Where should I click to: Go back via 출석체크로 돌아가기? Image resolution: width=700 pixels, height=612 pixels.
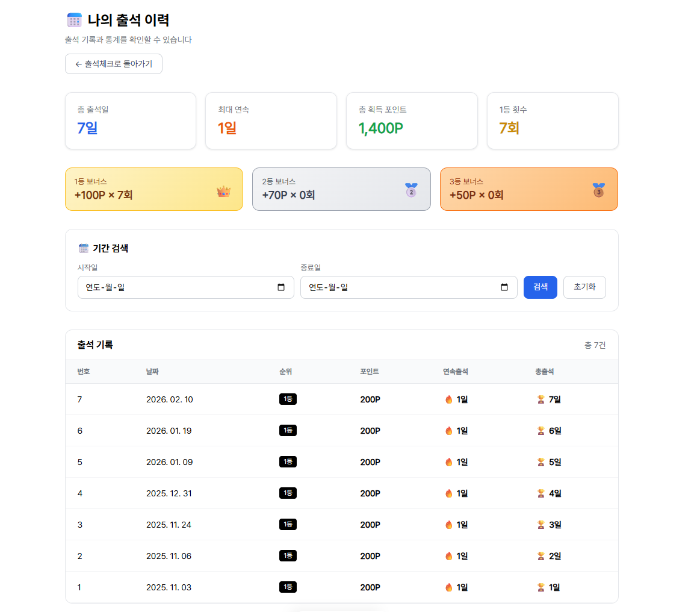(x=114, y=64)
